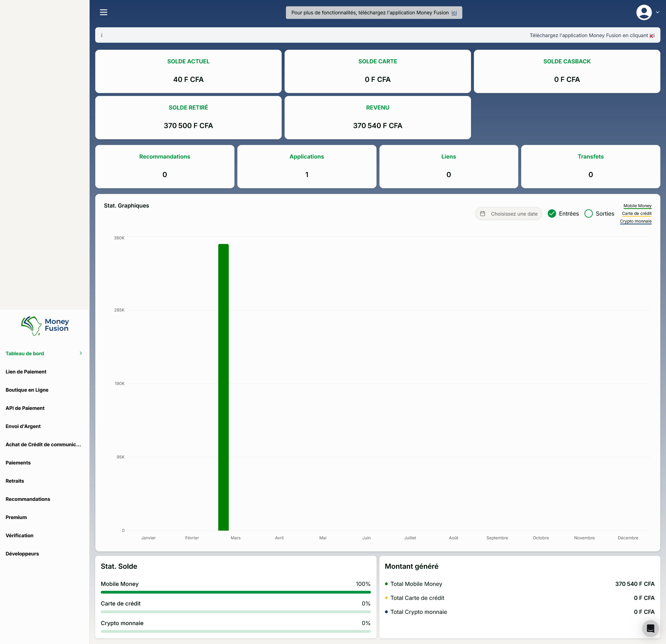
Task: Toggle Crypto monnaie legend link
Action: point(636,221)
